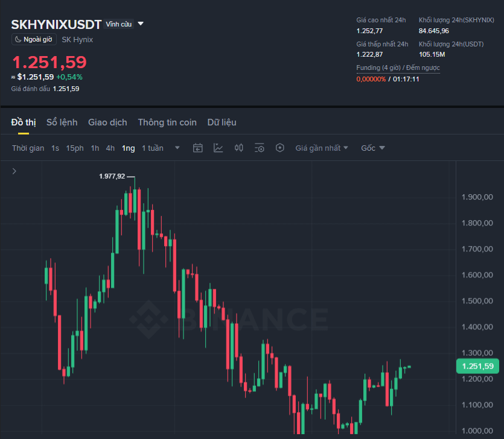Click the volume value 84.645,96
504x439 pixels.
433,31
